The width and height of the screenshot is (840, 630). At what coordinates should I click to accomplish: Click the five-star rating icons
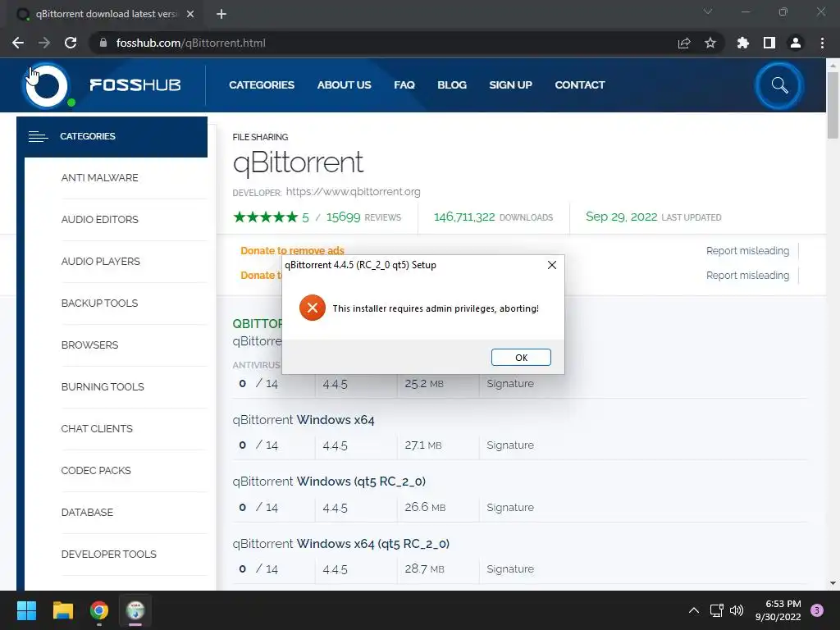click(x=265, y=217)
